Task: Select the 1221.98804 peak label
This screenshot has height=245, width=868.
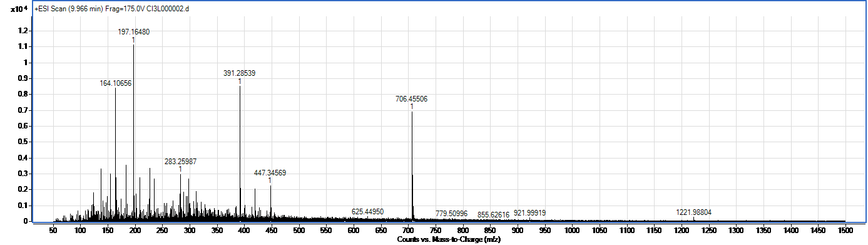Action: click(x=693, y=212)
